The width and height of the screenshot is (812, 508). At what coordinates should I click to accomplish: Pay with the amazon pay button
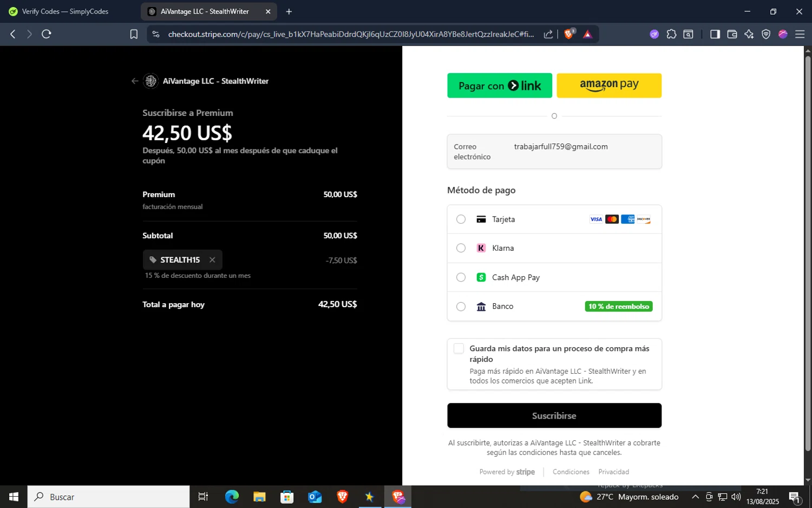(x=609, y=86)
